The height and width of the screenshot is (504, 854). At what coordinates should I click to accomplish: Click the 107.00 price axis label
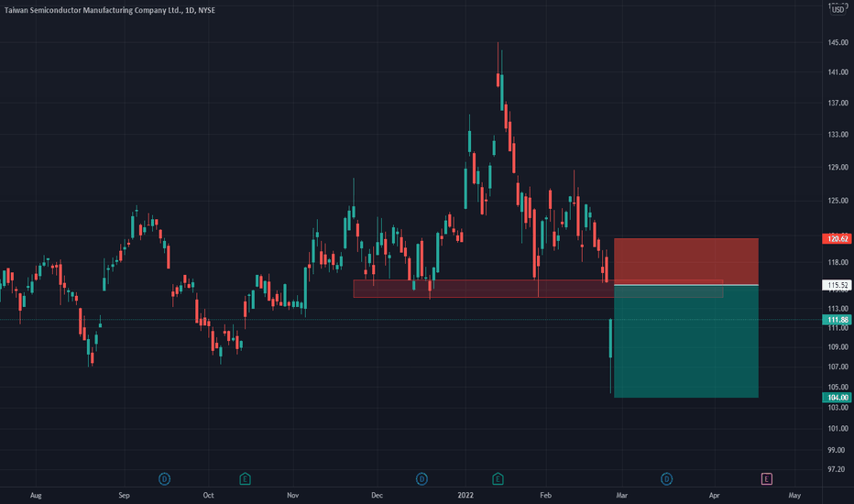click(x=838, y=367)
